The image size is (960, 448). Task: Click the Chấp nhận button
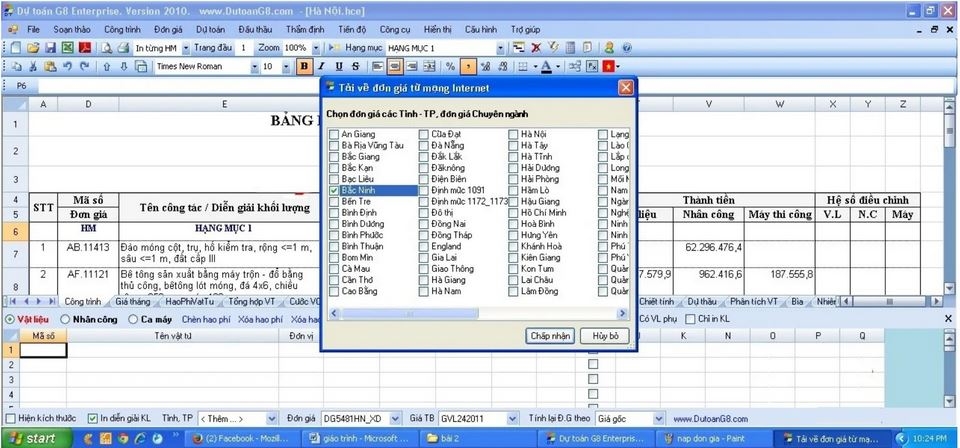(x=550, y=336)
